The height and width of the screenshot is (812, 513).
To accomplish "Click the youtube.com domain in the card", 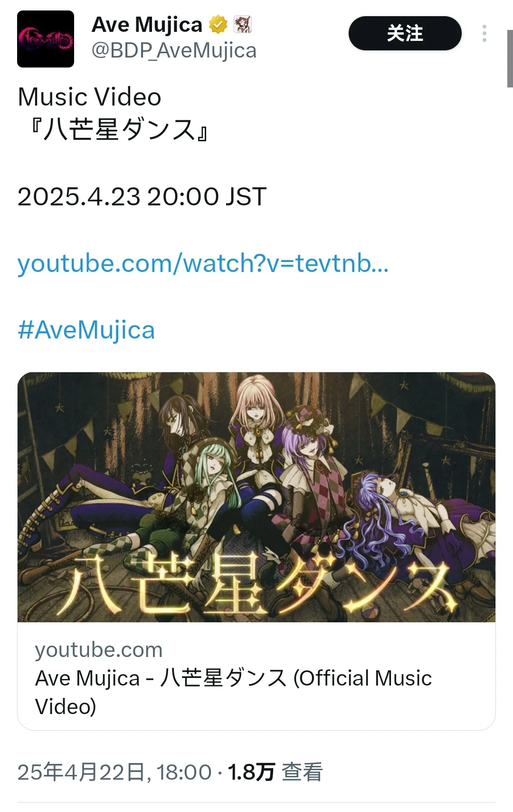I will click(99, 649).
